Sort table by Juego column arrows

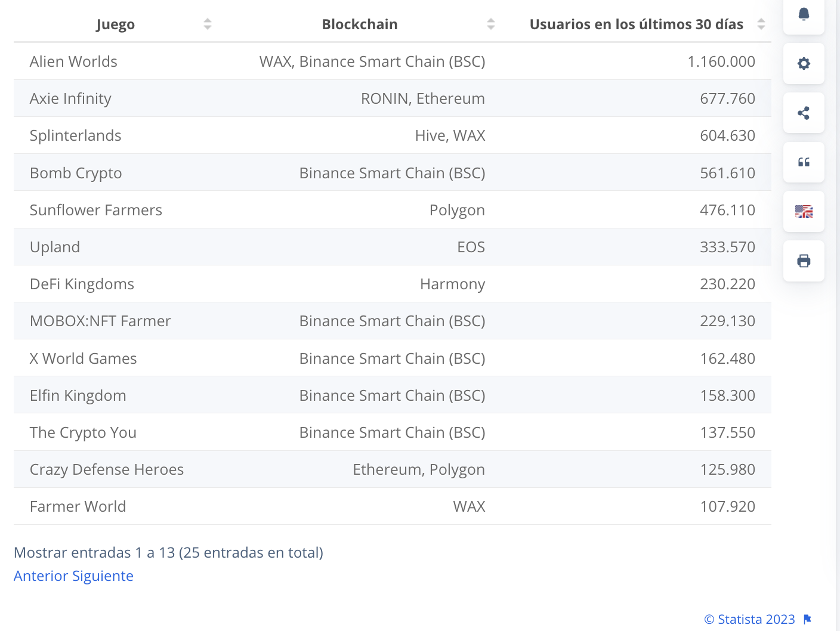pos(208,24)
